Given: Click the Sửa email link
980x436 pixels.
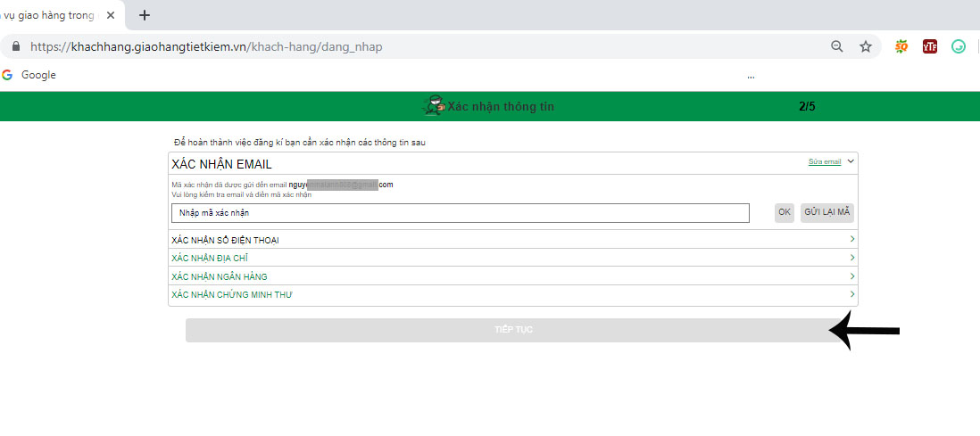Looking at the screenshot, I should (x=824, y=162).
